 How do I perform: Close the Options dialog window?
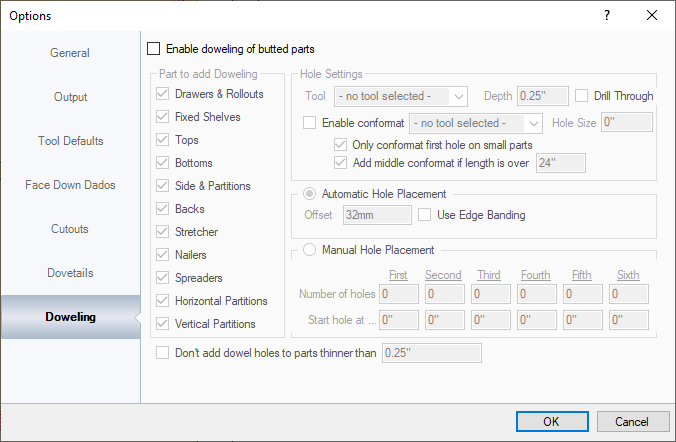(x=652, y=15)
